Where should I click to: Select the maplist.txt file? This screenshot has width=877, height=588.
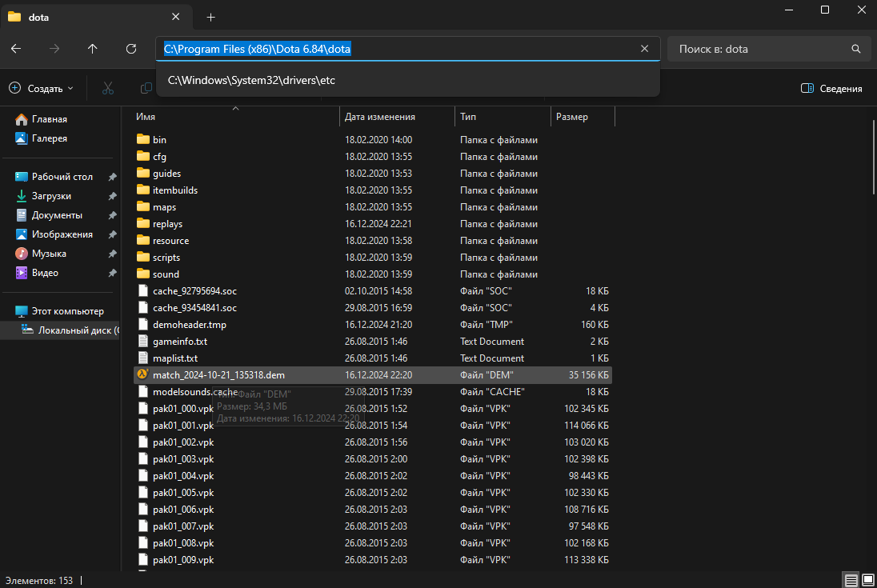[175, 358]
